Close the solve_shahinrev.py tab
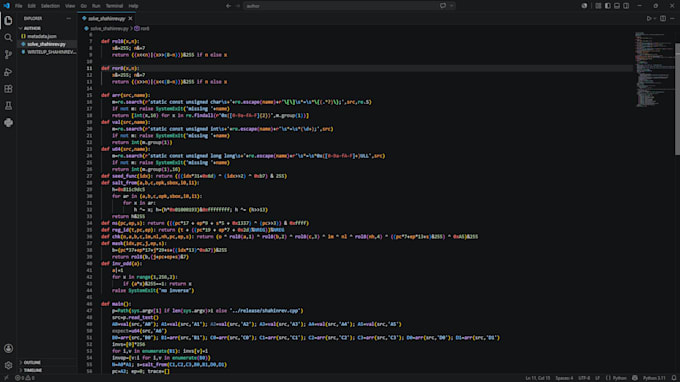 [x=131, y=19]
